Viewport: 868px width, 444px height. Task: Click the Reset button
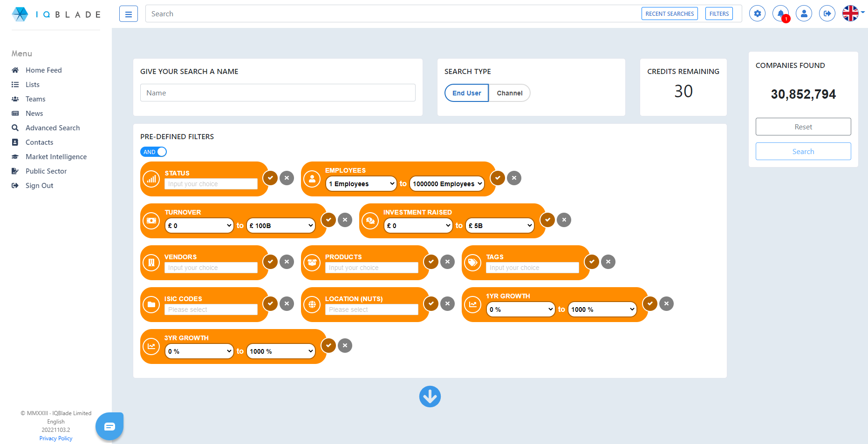803,127
